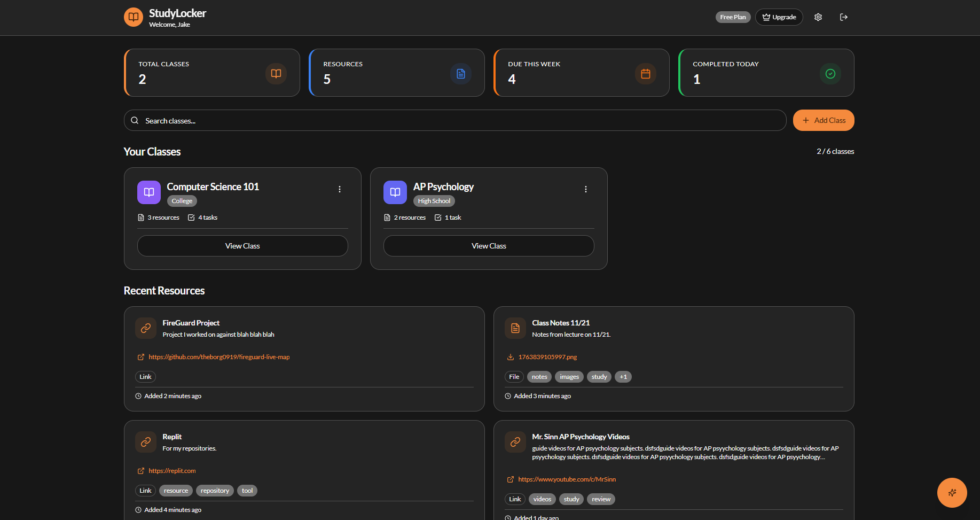Open settings via the gear icon
The image size is (980, 520).
point(818,17)
